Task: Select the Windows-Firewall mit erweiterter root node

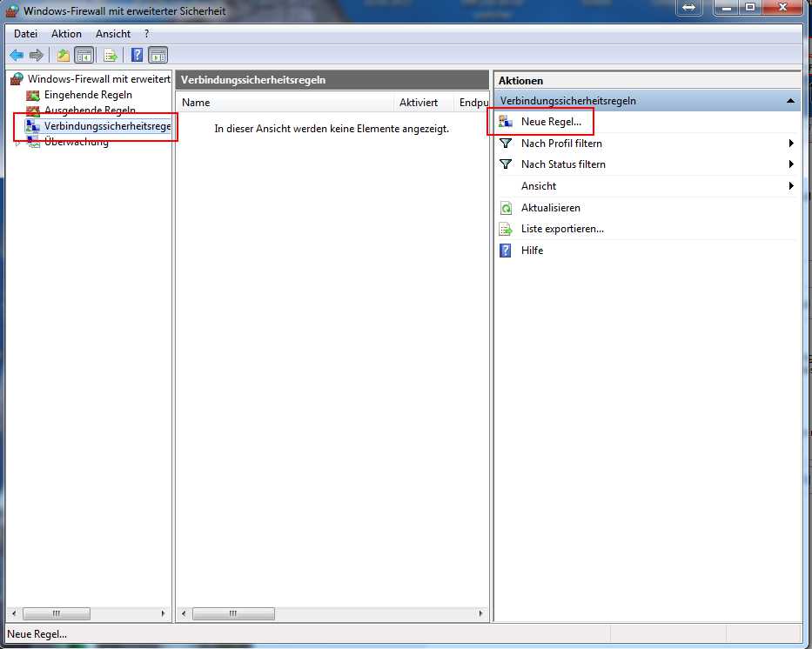Action: point(99,78)
